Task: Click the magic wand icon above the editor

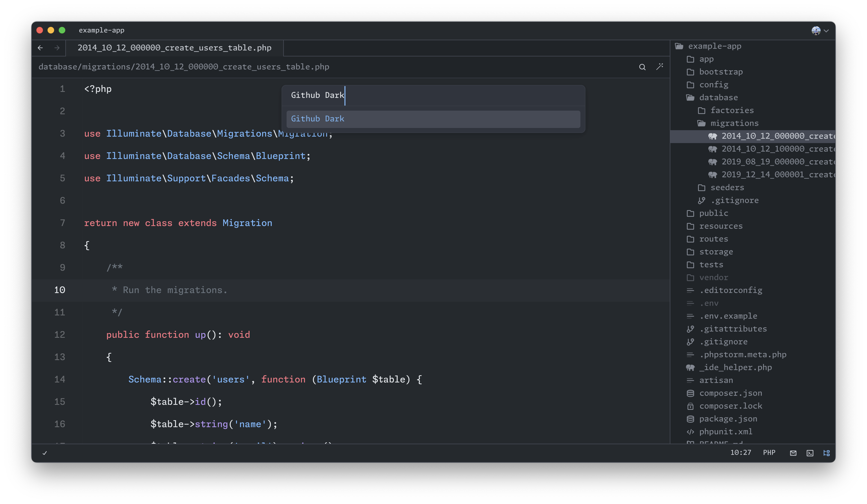Action: tap(659, 67)
